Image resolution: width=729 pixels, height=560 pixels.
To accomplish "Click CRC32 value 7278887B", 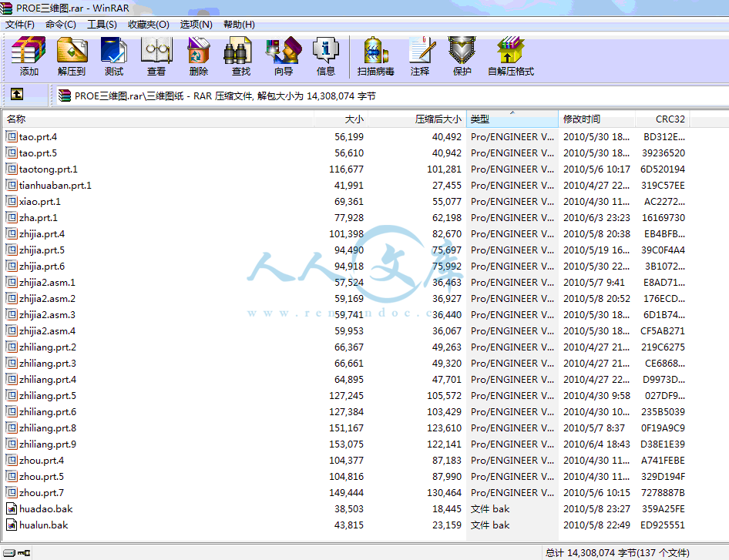I will pos(663,493).
